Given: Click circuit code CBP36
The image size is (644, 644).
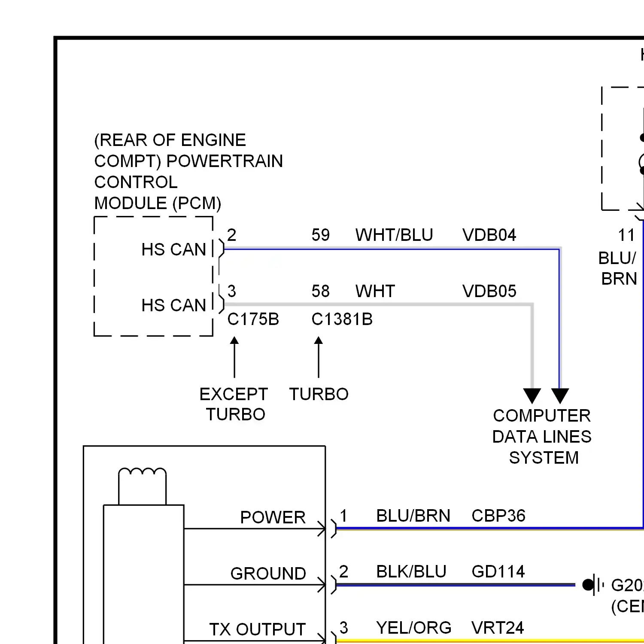Looking at the screenshot, I should (x=498, y=516).
